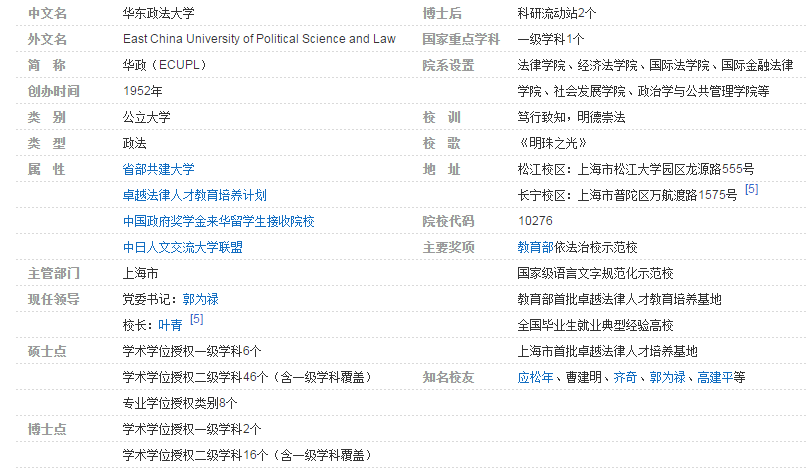Screen dimensions: 807x476
Task: Open the 郭为禄 link beside 党委书记
Action: tap(201, 299)
